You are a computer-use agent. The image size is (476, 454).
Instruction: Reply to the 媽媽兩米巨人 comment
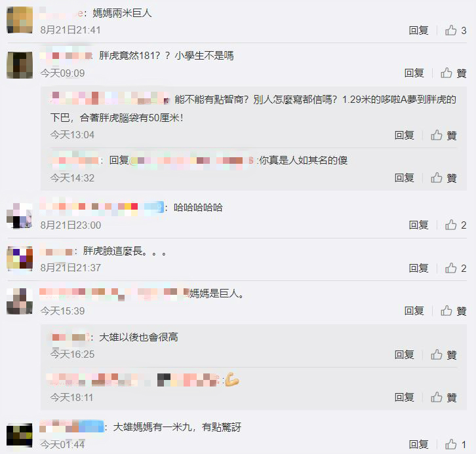pyautogui.click(x=418, y=30)
